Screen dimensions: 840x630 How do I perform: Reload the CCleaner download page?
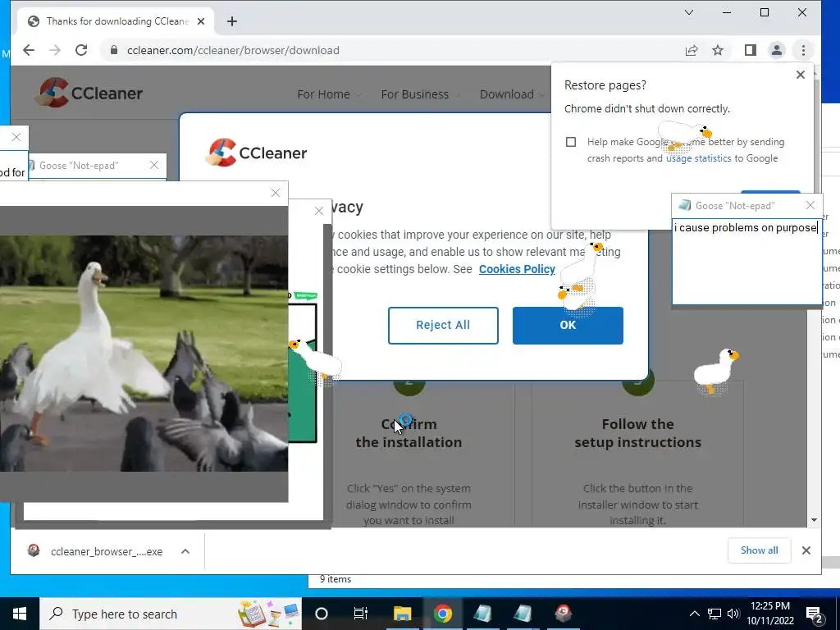click(x=81, y=50)
